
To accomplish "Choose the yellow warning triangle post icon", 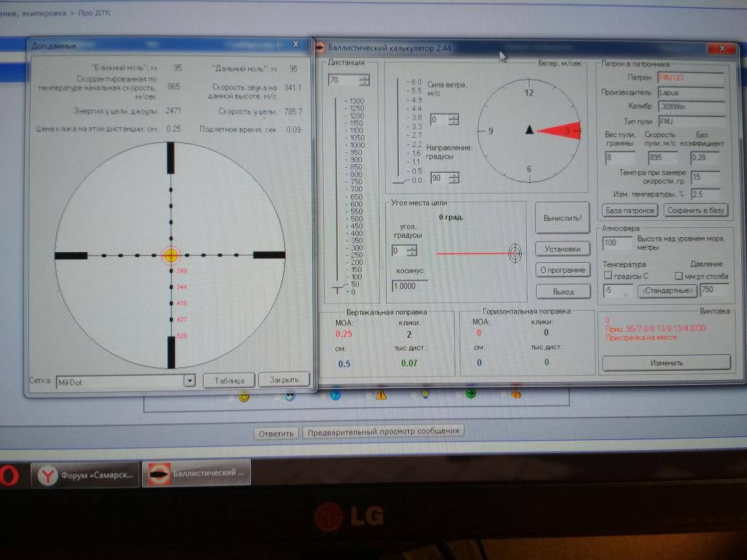I will (x=381, y=394).
